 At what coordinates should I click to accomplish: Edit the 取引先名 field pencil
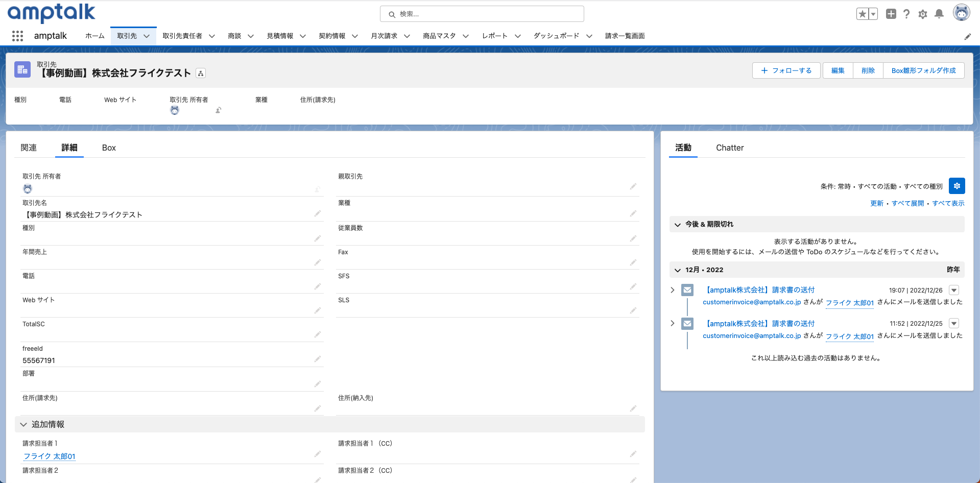318,213
